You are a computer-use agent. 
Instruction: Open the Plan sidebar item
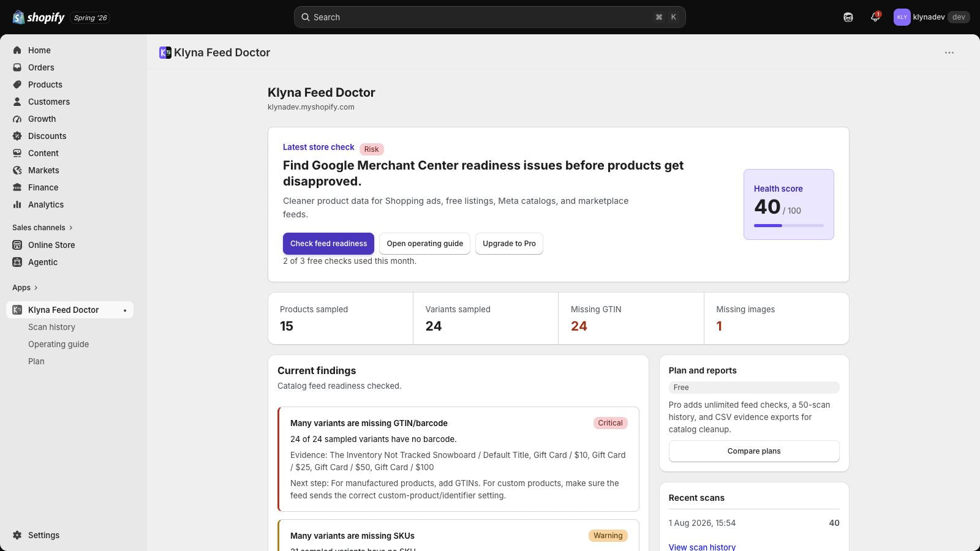pos(36,361)
